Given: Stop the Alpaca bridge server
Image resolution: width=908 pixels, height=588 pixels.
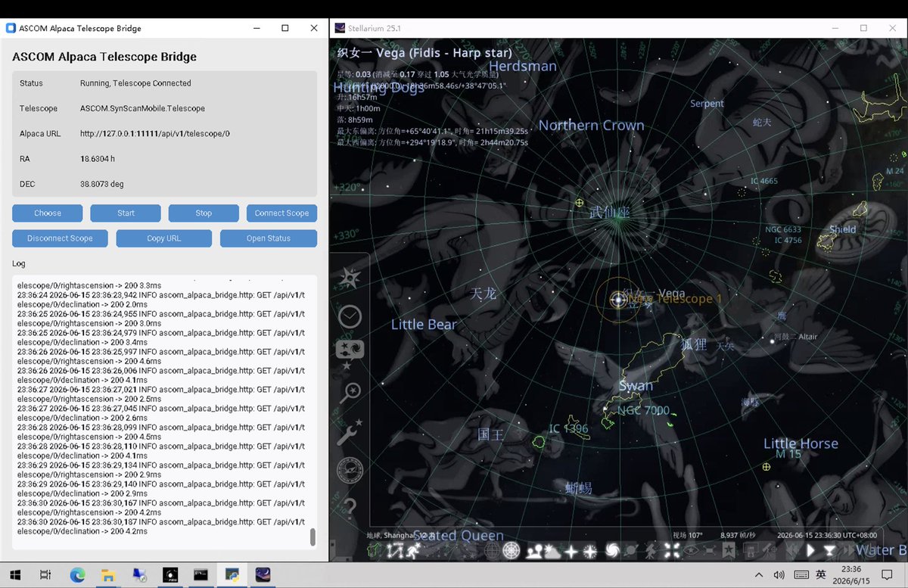Looking at the screenshot, I should [x=204, y=213].
